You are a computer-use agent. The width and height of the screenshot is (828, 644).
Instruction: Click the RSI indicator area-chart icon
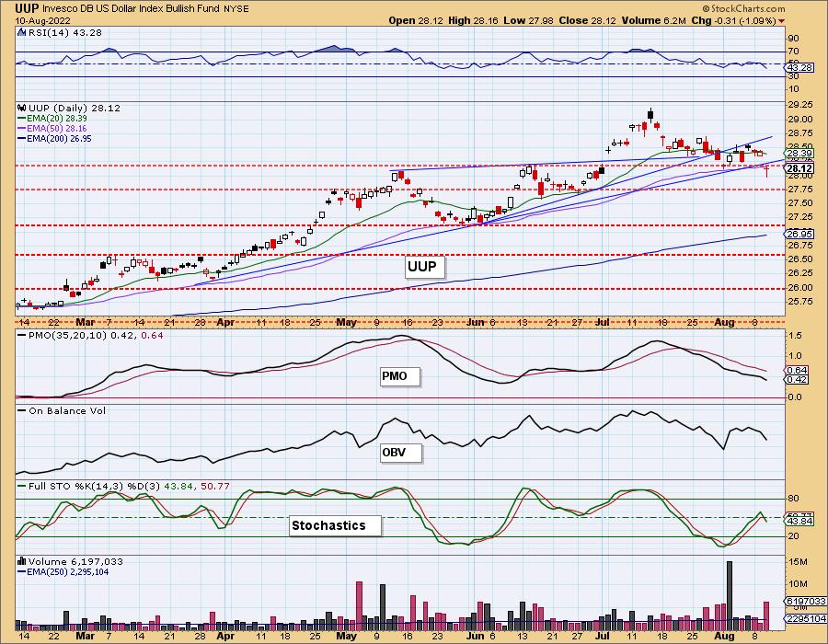pos(22,32)
